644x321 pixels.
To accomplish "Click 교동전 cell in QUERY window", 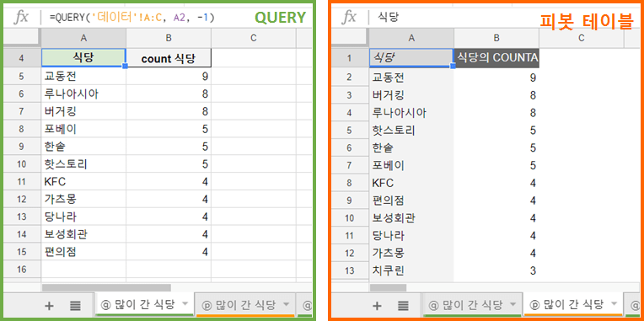I will [83, 77].
